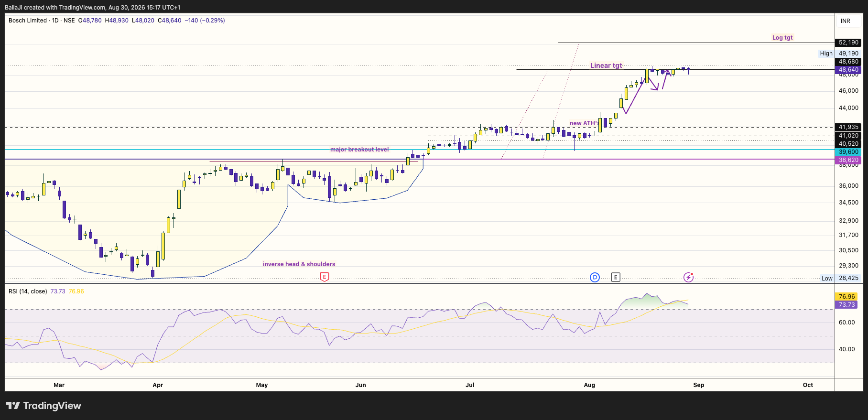Click the 41,935 price level label
868x420 pixels.
pyautogui.click(x=848, y=127)
